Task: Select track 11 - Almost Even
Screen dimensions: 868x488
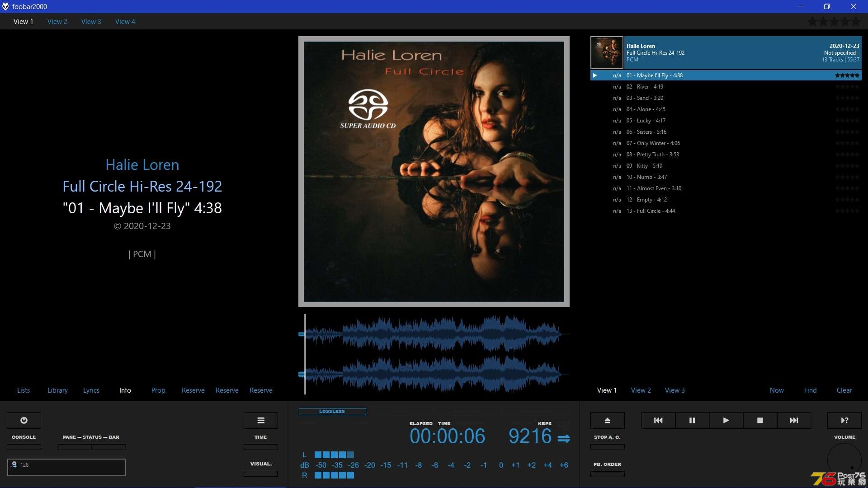Action: (726, 188)
